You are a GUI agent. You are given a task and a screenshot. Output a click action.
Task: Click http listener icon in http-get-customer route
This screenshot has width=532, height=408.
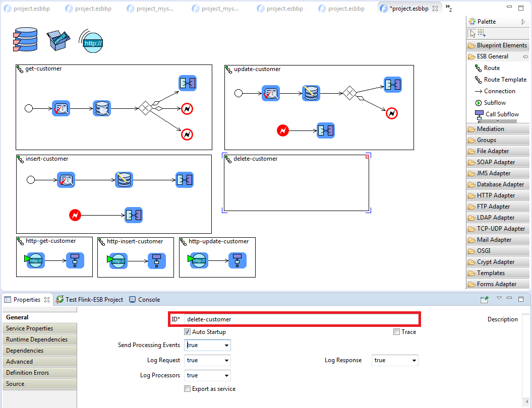35,260
